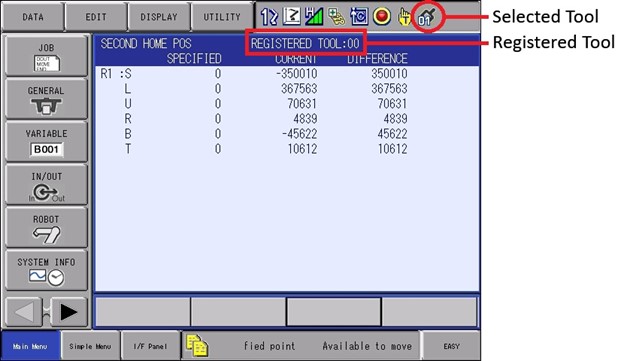Click the green manual speed status icon
The height and width of the screenshot is (361, 624).
[314, 17]
